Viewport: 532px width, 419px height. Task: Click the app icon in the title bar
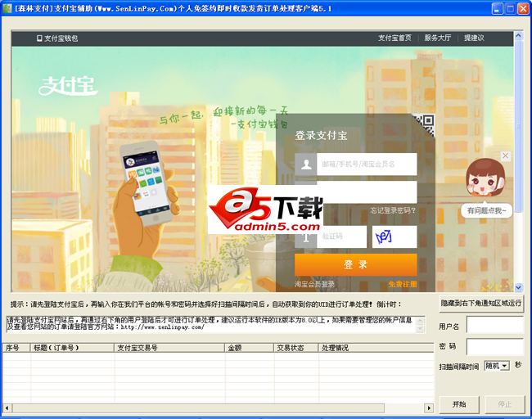point(7,8)
